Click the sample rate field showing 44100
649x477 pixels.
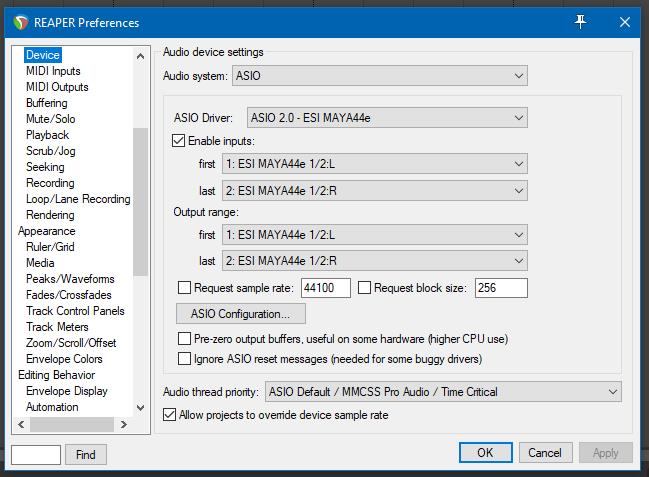click(326, 288)
